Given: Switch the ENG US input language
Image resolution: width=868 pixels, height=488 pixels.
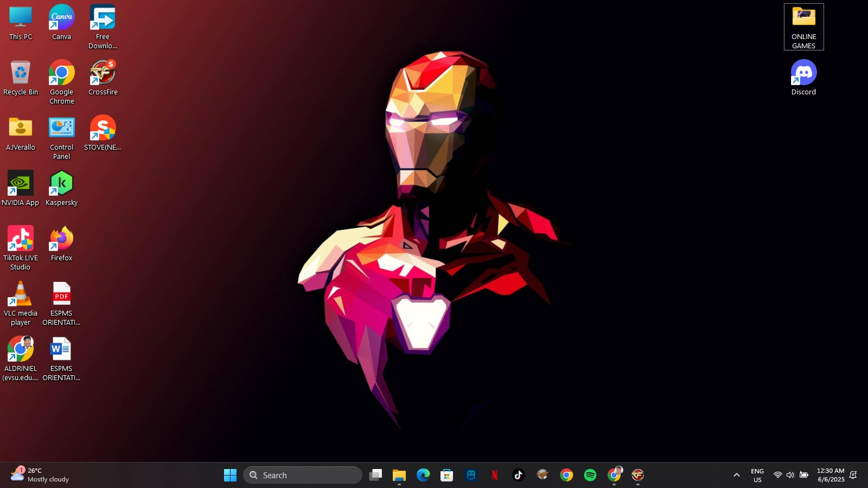Looking at the screenshot, I should click(757, 475).
